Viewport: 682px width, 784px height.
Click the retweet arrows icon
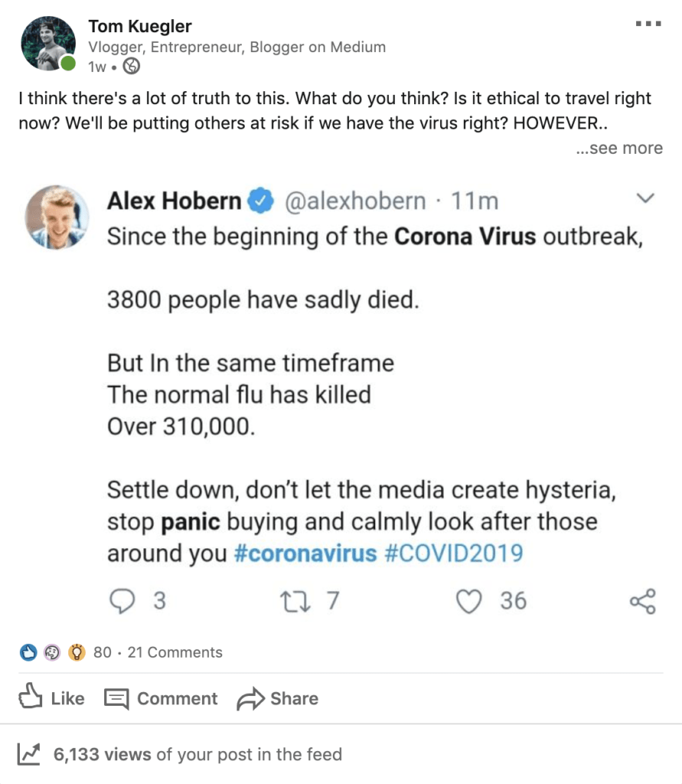[x=295, y=601]
